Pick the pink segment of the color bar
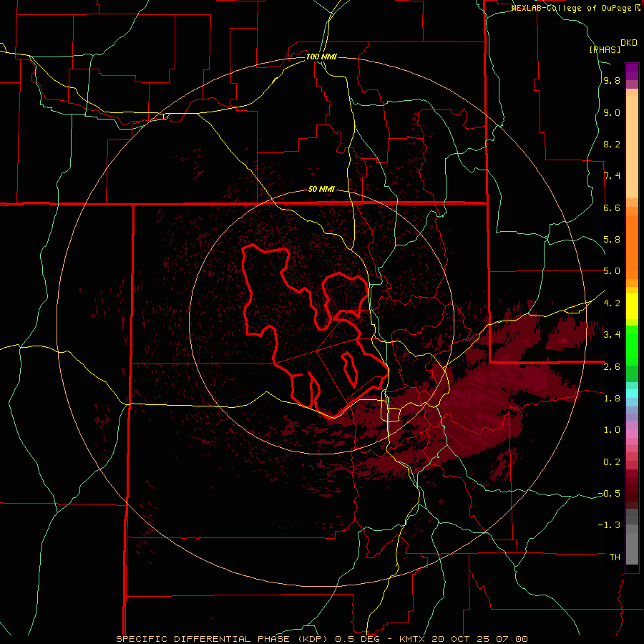 click(632, 434)
